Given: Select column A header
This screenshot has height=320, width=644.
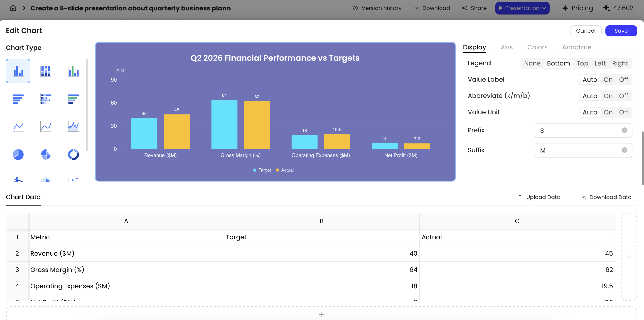Looking at the screenshot, I should coord(126,221).
